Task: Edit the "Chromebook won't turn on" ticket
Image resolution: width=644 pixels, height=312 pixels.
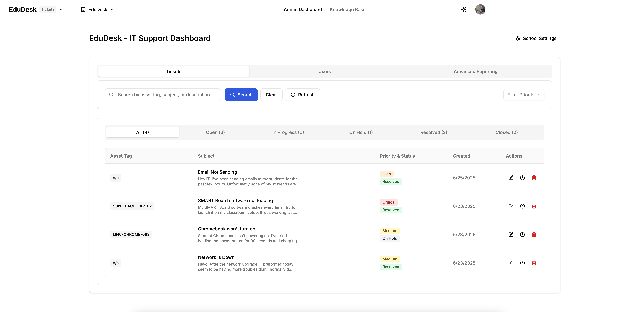Action: (x=511, y=235)
